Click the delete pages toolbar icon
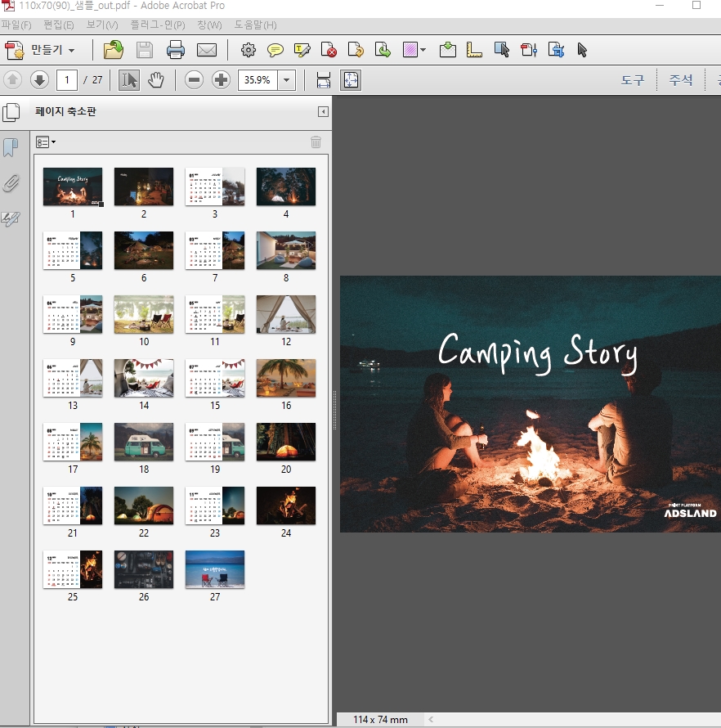 click(x=329, y=50)
